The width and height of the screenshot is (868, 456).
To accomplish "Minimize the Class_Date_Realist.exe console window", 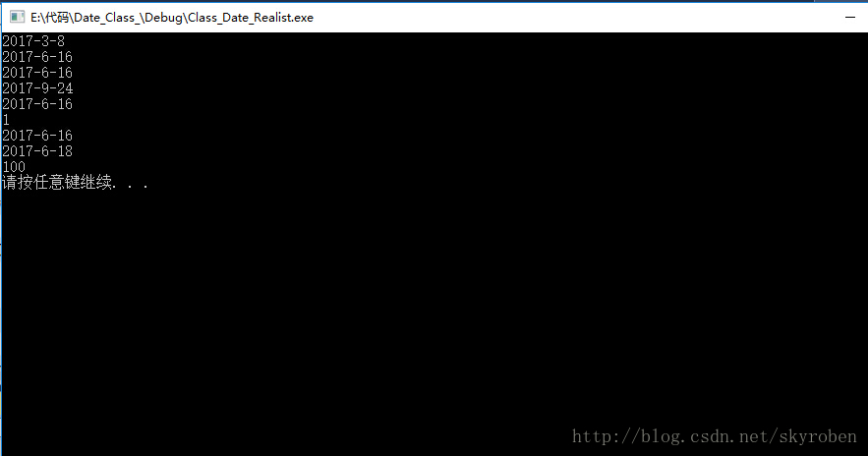I will tap(850, 17).
